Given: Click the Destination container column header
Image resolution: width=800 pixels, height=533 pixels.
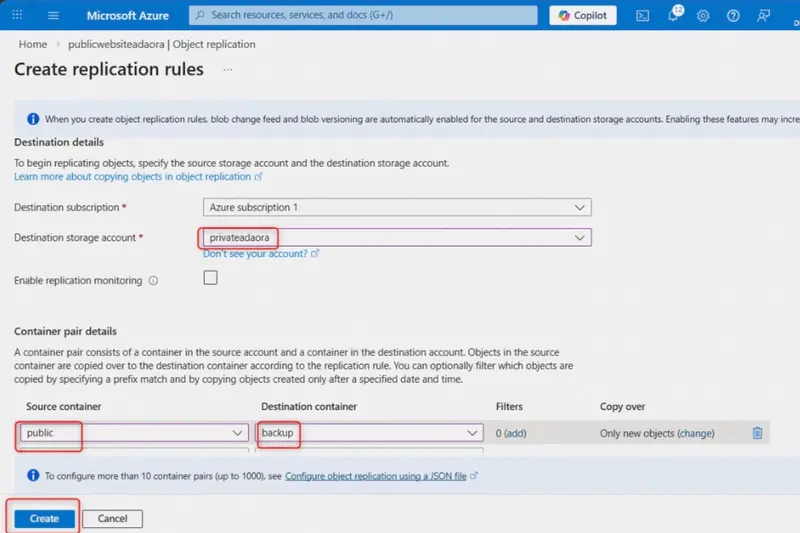Looking at the screenshot, I should [309, 407].
